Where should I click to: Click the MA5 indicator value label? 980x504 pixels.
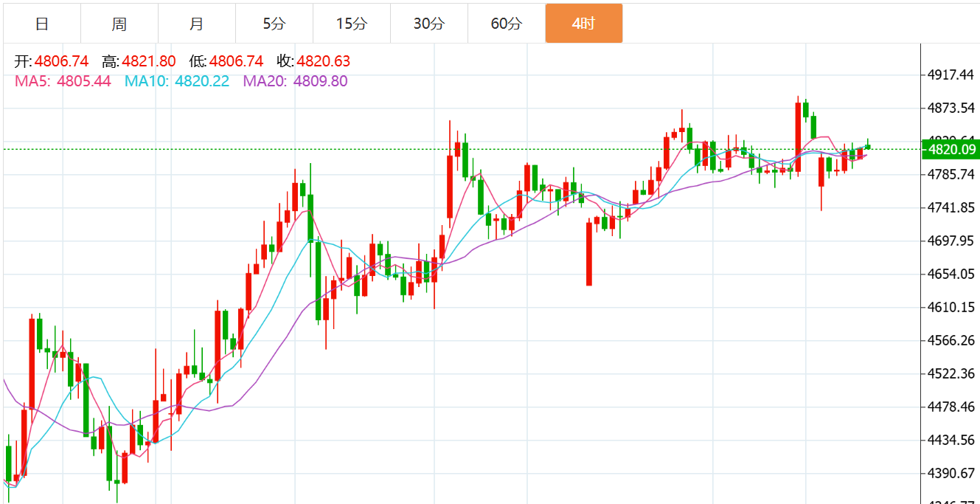pyautogui.click(x=63, y=81)
